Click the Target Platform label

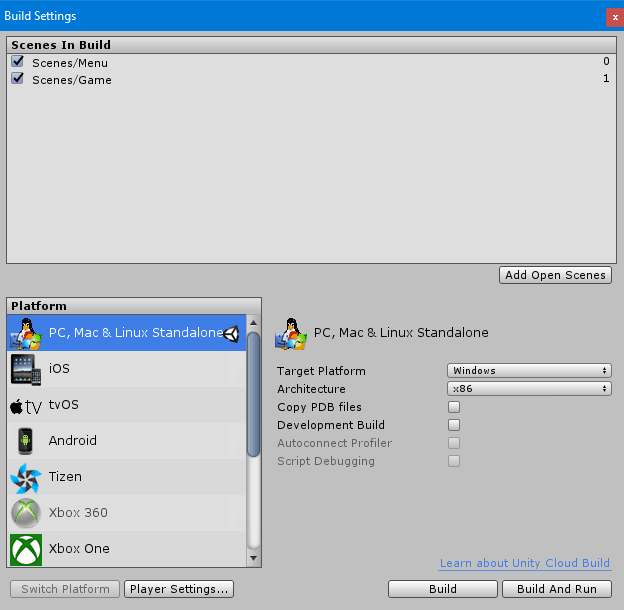(x=321, y=371)
